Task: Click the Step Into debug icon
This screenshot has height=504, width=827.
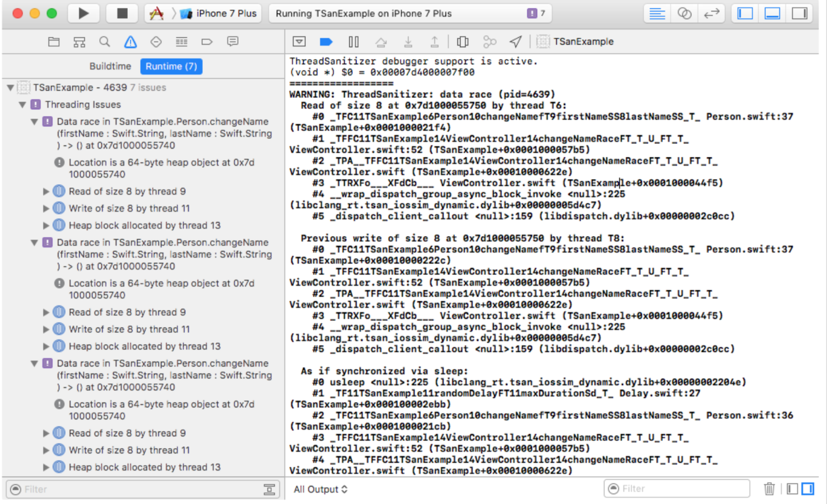Action: click(x=408, y=41)
